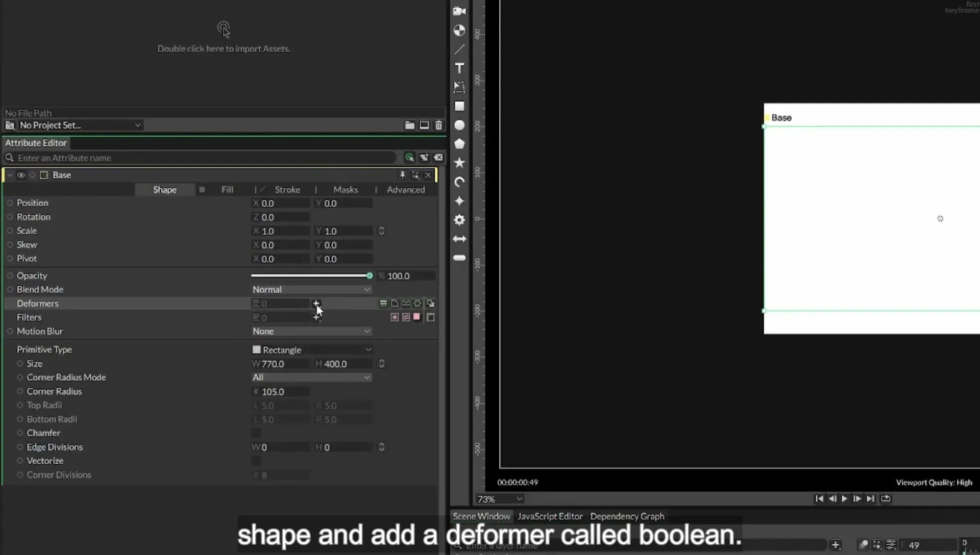
Task: Open the Motion Blur None dropdown
Action: [311, 332]
